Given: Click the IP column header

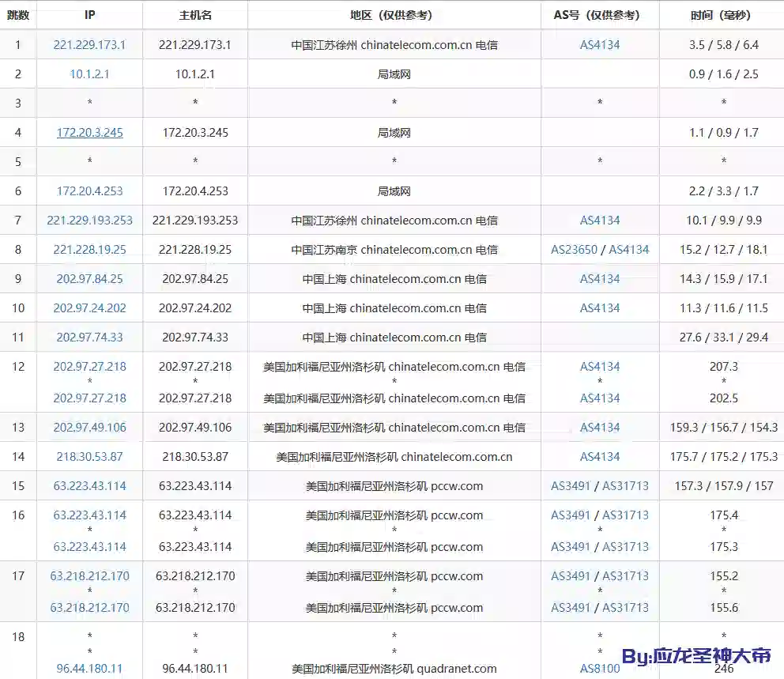Looking at the screenshot, I should coord(89,15).
